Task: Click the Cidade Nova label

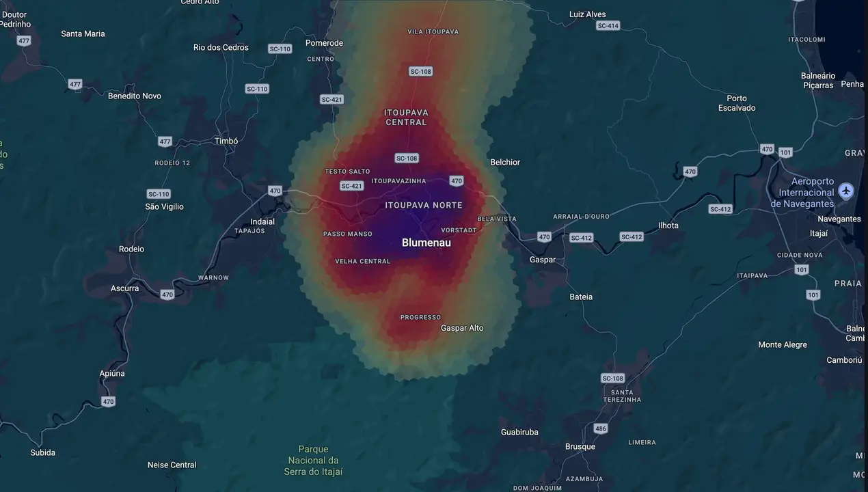Action: coord(799,255)
